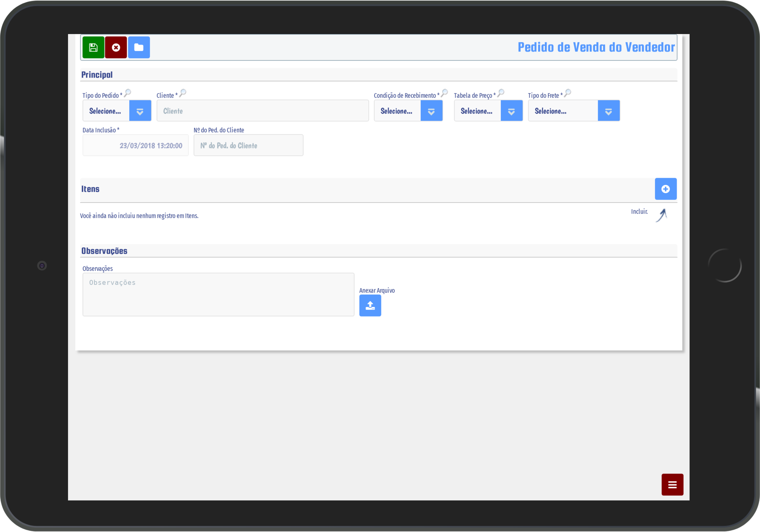Screen dimensions: 760x532
Task: Click the search icon beside Tipo do Pedido
Action: (x=128, y=93)
